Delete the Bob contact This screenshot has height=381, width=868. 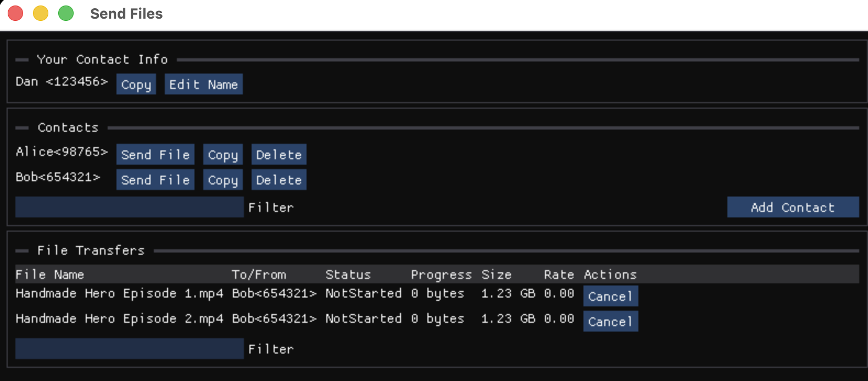pos(279,180)
